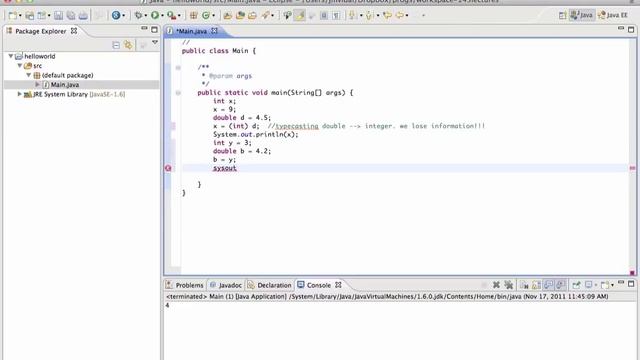Switch to the Problems tab
This screenshot has width=640, height=360.
[x=185, y=285]
